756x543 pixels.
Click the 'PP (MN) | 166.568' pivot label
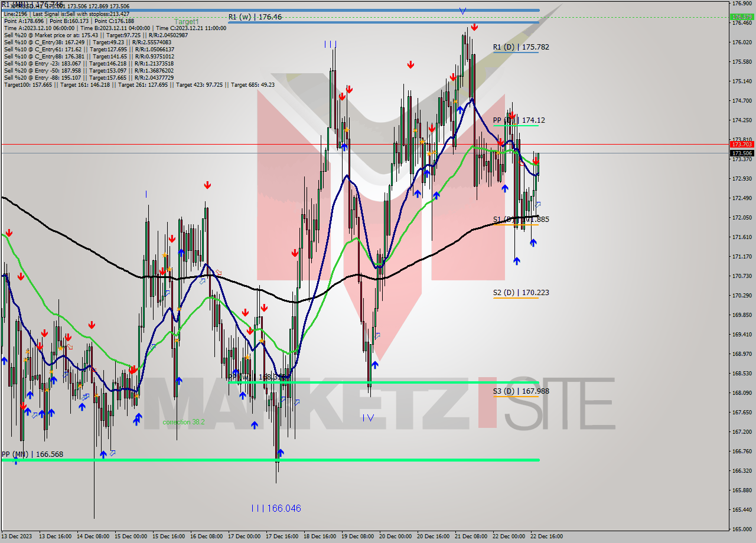32,454
